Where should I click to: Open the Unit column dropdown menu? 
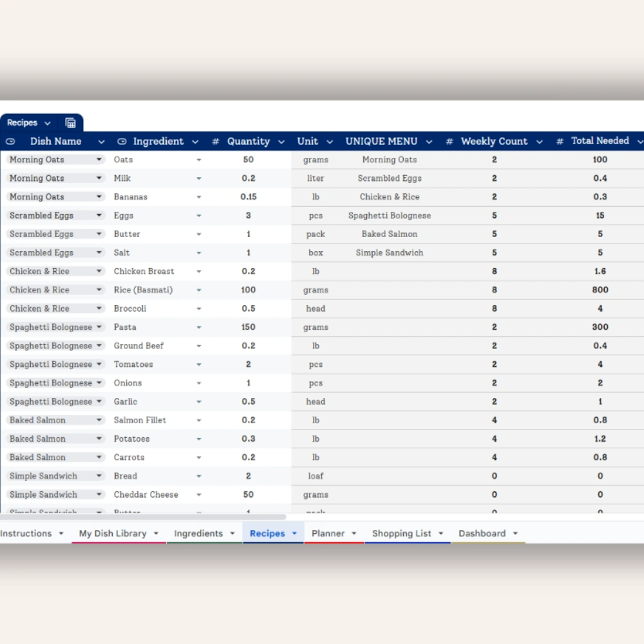[x=329, y=141]
